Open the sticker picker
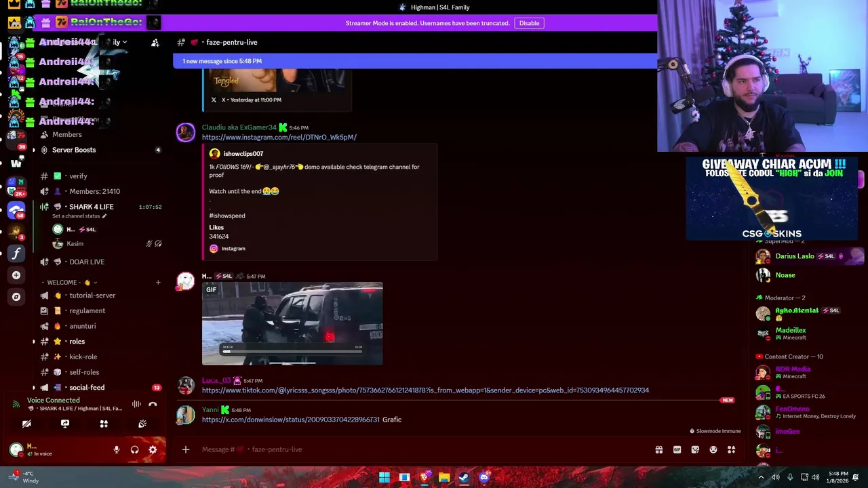 (x=695, y=449)
